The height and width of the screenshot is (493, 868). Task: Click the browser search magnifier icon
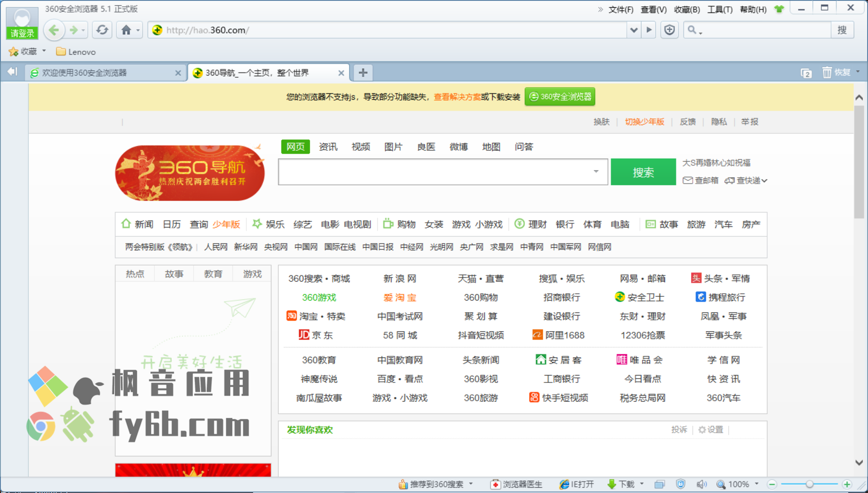click(x=692, y=30)
